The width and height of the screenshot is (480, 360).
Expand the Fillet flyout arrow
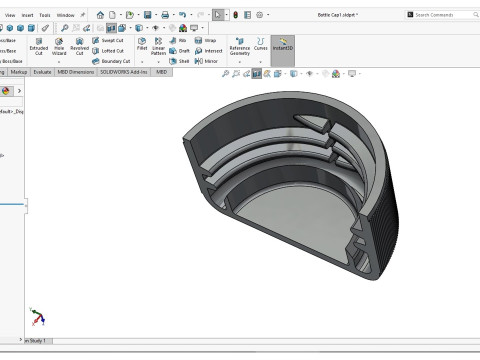(142, 62)
